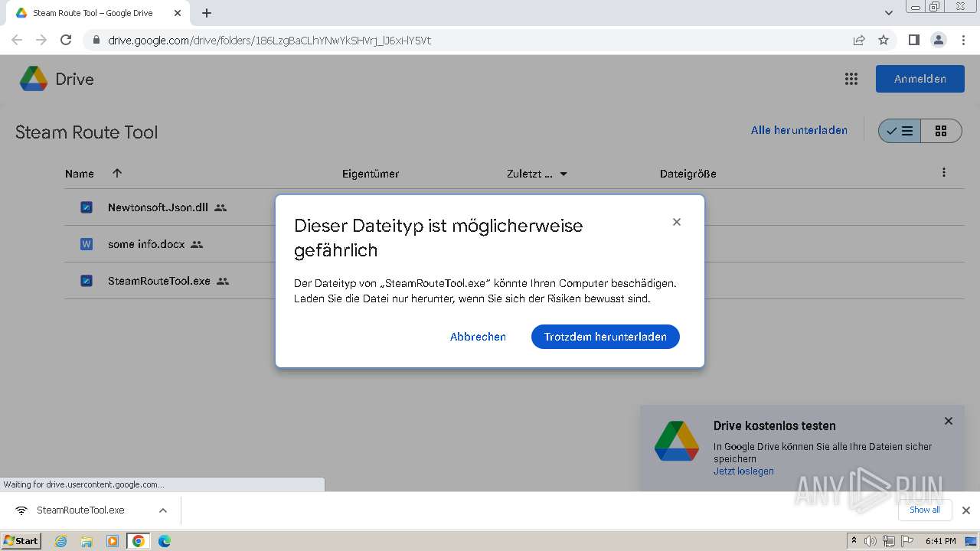Click Abbrechen in the dialog
Viewport: 980px width, 551px height.
pos(478,337)
